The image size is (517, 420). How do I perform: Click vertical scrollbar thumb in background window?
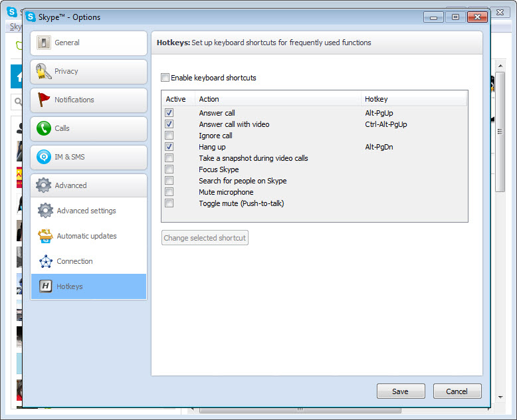point(500,132)
